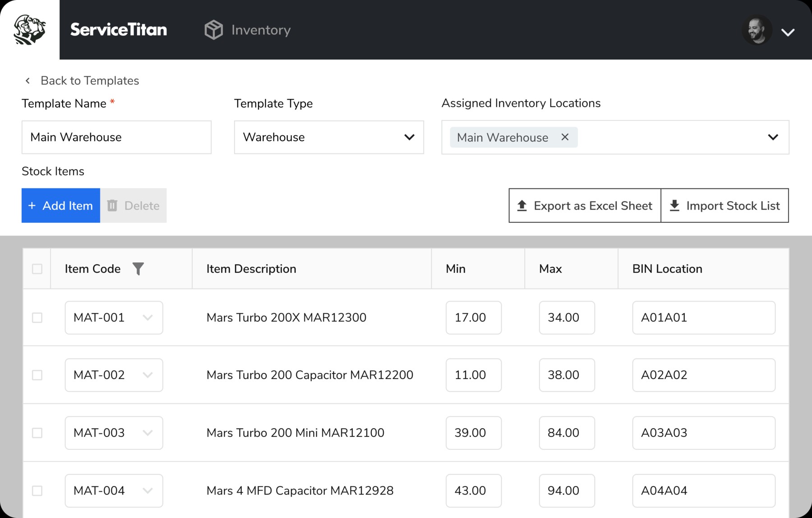Click the Back to Templates link
The image size is (812, 518).
(x=90, y=81)
